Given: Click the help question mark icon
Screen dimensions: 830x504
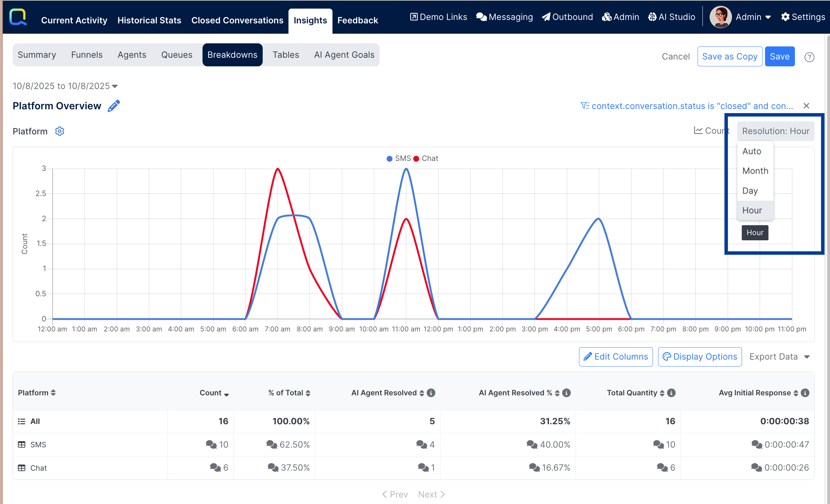Looking at the screenshot, I should pyautogui.click(x=809, y=57).
